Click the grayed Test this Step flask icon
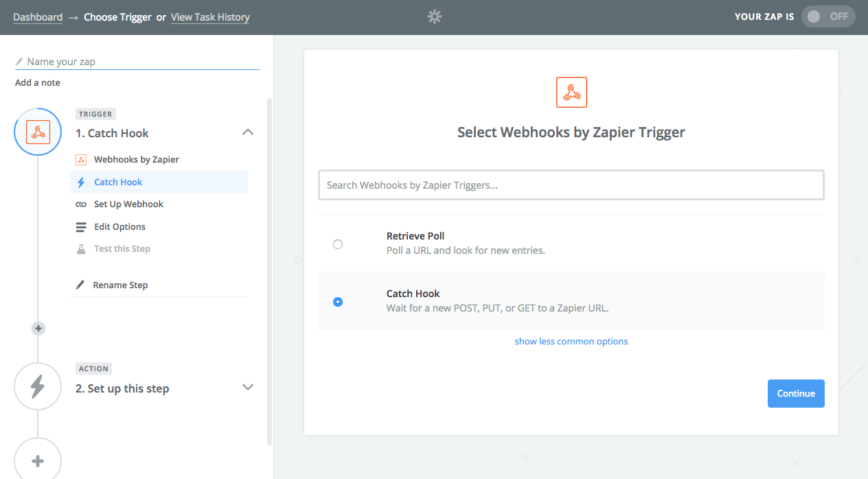The image size is (868, 479). click(x=82, y=248)
